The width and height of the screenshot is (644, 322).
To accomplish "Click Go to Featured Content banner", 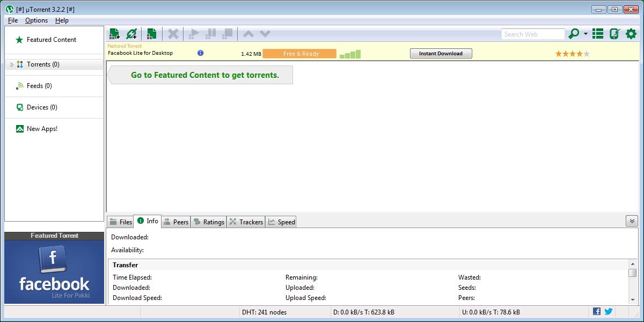I will pyautogui.click(x=201, y=75).
